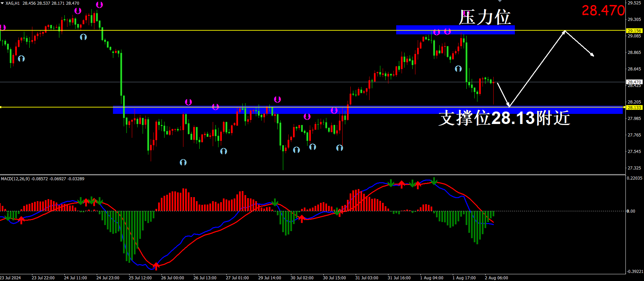Select the large red 28.470 price label
Screen dimensions: 644x281
click(x=603, y=10)
